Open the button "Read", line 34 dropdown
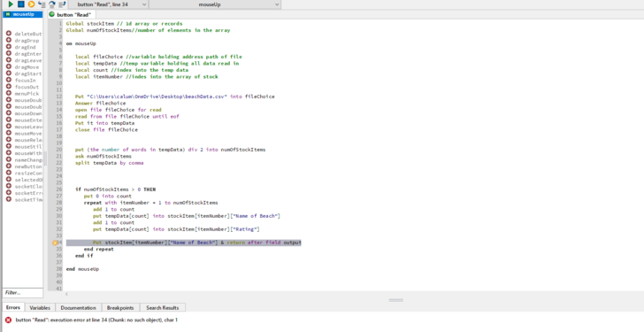The height and width of the screenshot is (332, 644). 107,4
